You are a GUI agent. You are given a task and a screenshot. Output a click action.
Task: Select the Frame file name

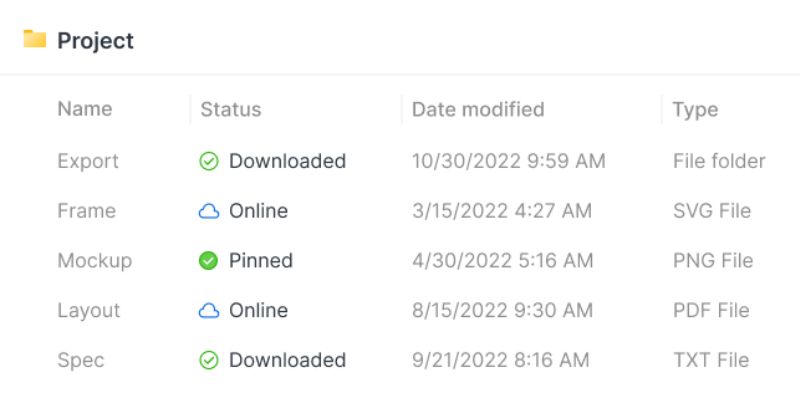86,211
